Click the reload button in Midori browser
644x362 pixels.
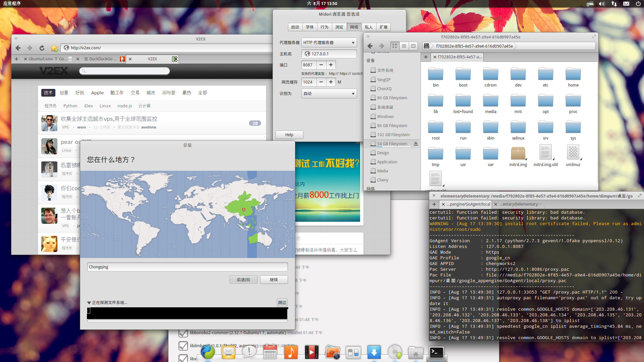click(x=42, y=48)
